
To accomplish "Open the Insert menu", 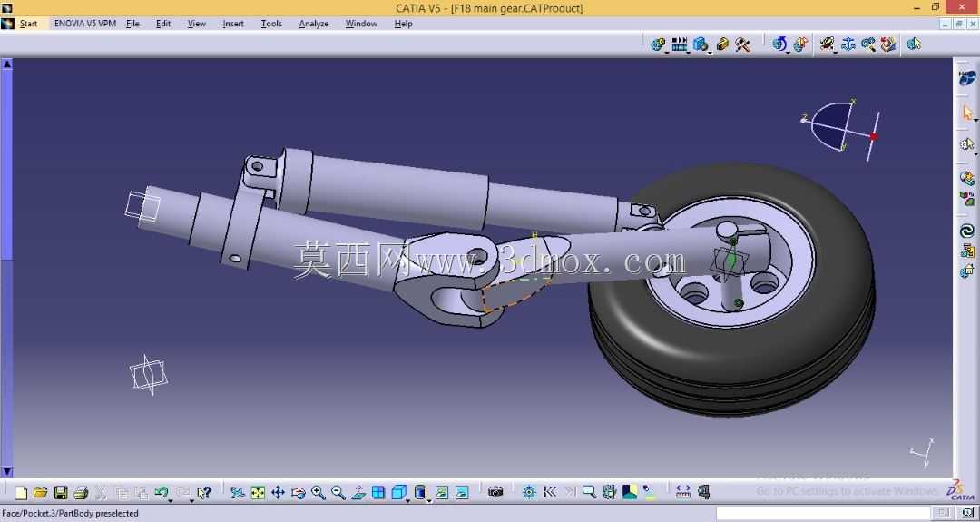I will (233, 24).
